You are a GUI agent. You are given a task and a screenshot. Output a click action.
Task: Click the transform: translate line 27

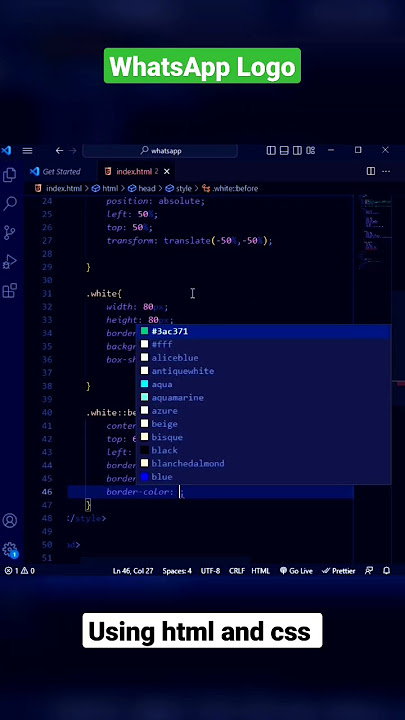coord(189,241)
